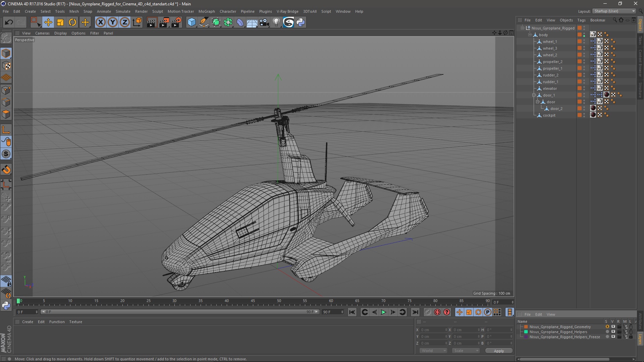
Task: Select the cockpit object
Action: [549, 115]
